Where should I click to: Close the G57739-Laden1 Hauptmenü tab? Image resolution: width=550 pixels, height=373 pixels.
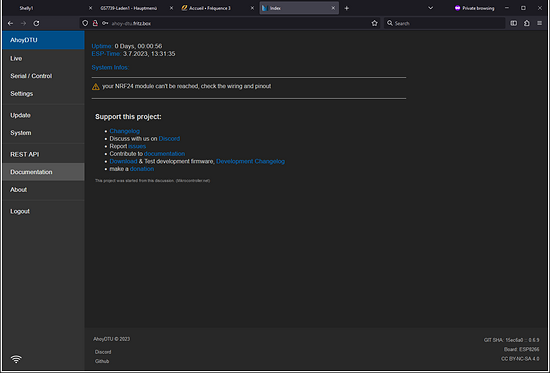pyautogui.click(x=172, y=8)
